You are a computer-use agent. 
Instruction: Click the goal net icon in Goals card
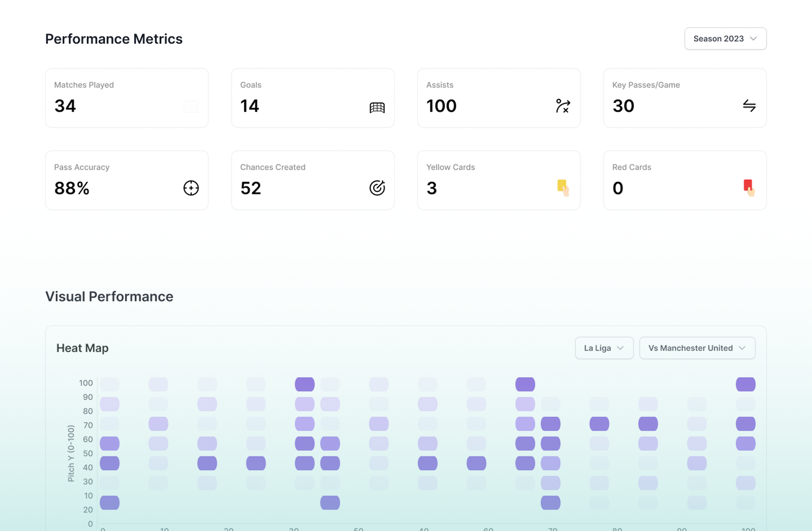pyautogui.click(x=377, y=107)
